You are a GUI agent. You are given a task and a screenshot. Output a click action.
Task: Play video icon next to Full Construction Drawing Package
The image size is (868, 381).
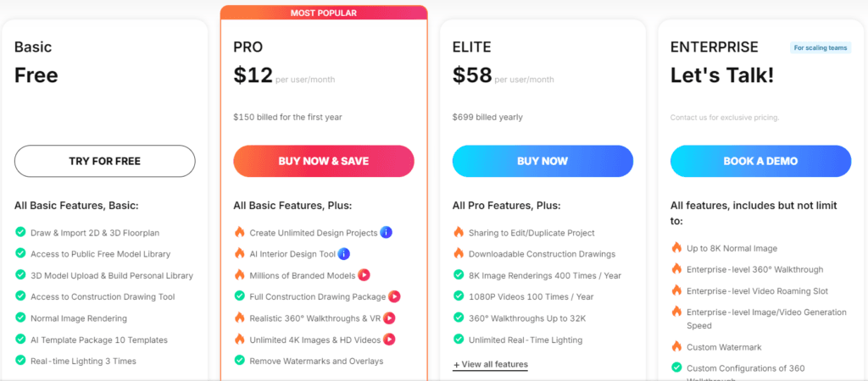[394, 296]
